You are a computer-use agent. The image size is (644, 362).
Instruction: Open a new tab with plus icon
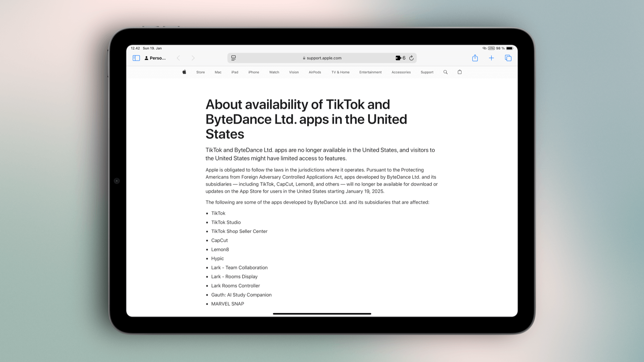tap(491, 58)
